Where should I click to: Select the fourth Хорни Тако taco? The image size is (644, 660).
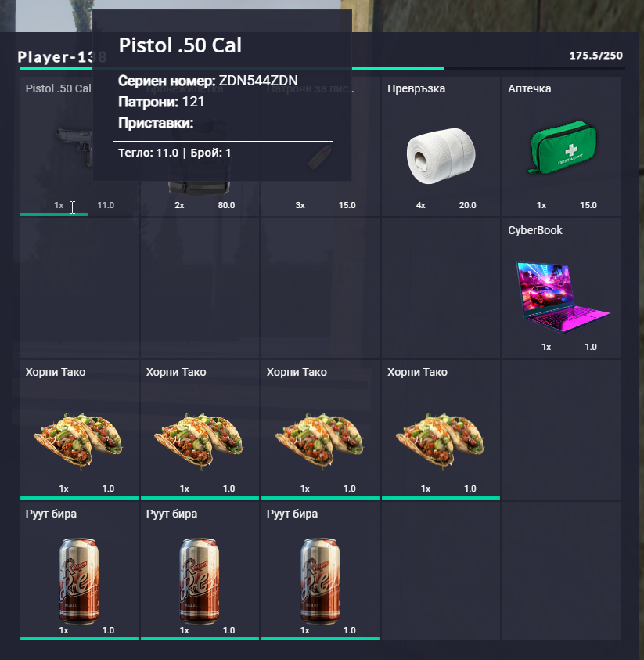tap(440, 440)
